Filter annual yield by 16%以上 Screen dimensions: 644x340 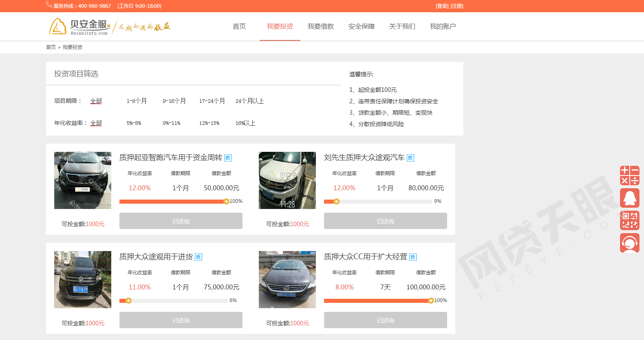coord(245,123)
